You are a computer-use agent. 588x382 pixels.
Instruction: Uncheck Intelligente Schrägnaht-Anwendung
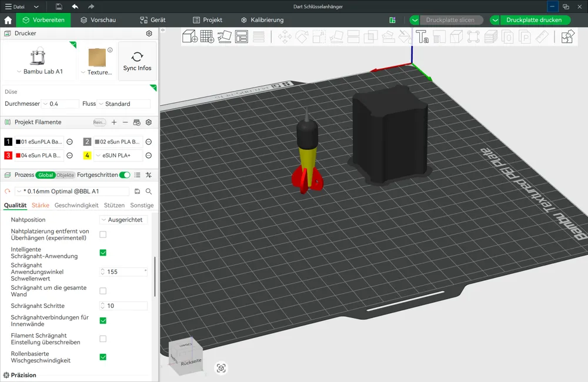point(103,253)
